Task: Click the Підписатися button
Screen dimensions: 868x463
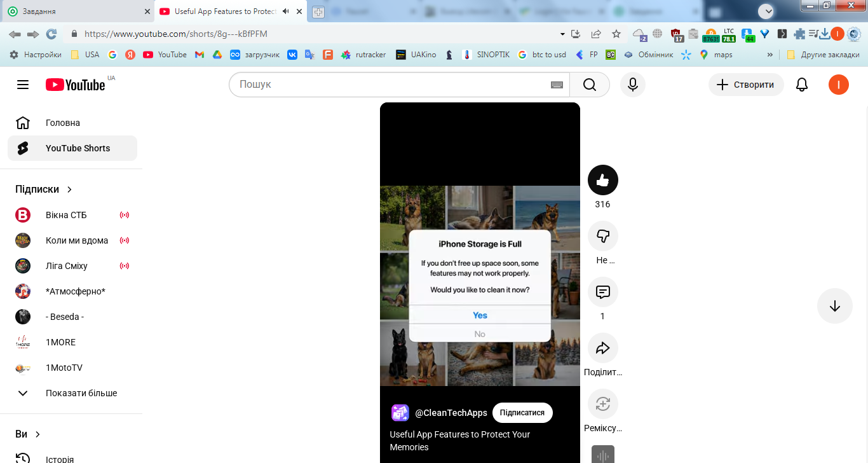Action: click(522, 413)
